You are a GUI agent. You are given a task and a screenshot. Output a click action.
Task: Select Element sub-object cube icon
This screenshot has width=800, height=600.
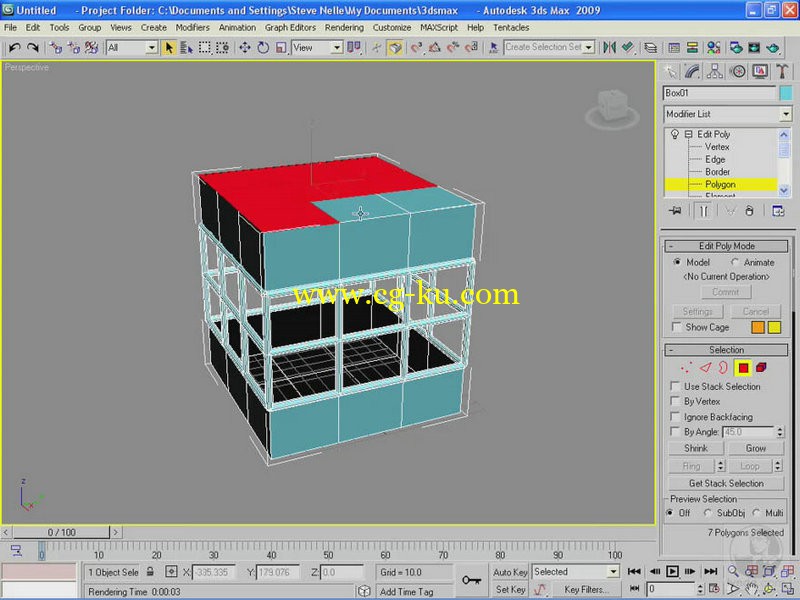pyautogui.click(x=761, y=368)
